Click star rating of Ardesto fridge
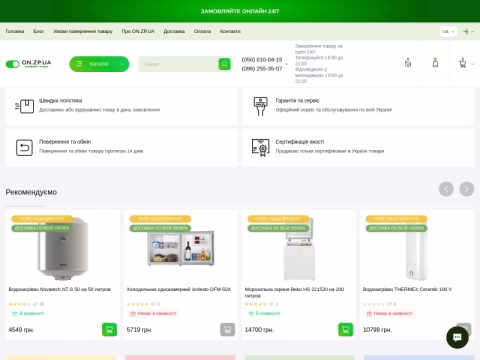This screenshot has height=360, width=480. pyautogui.click(x=137, y=304)
